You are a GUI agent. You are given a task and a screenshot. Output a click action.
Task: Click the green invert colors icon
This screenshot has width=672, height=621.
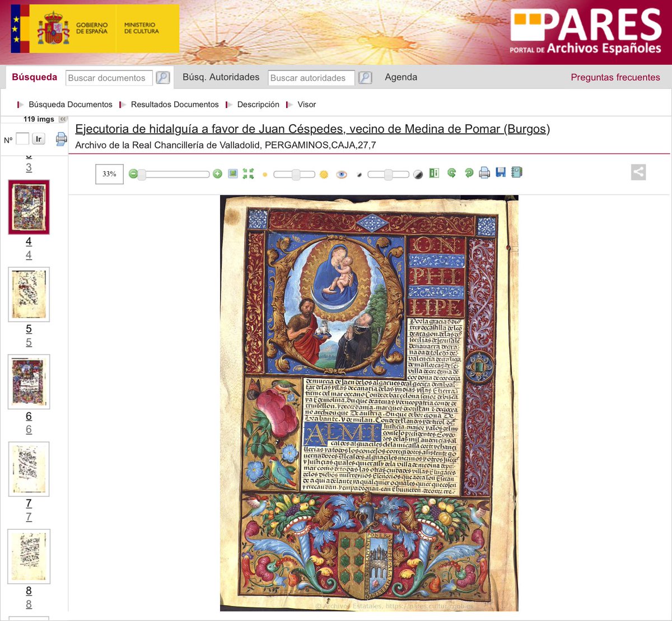click(x=434, y=173)
